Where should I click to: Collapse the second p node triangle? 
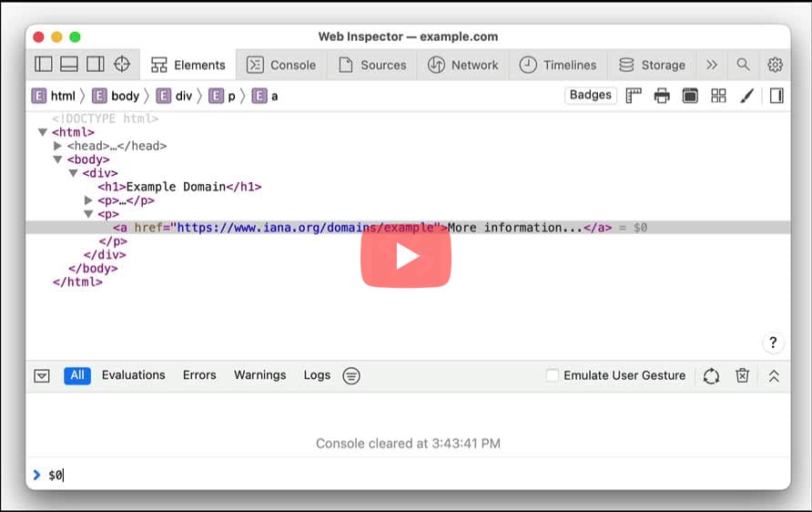88,214
